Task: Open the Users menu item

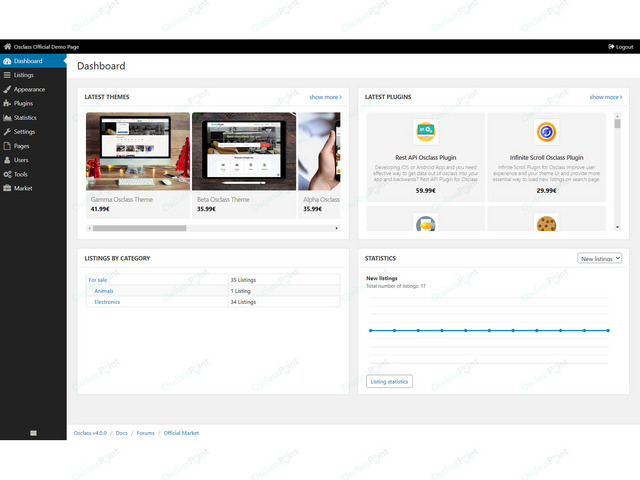Action: [x=33, y=160]
